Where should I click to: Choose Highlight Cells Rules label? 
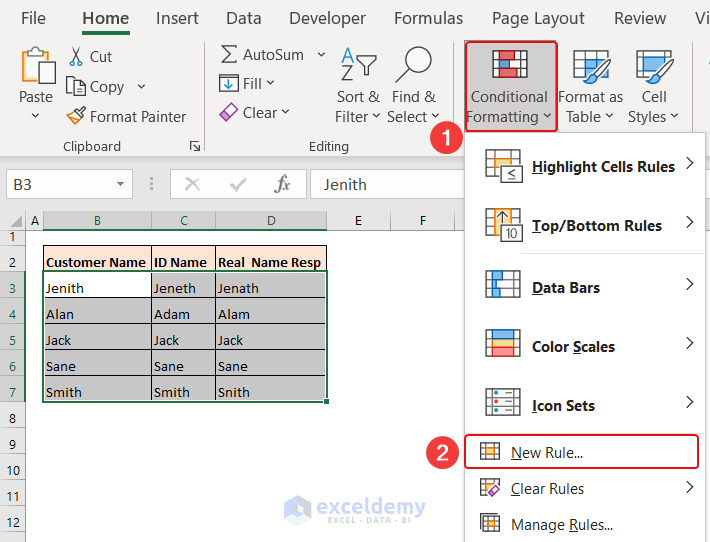(603, 167)
